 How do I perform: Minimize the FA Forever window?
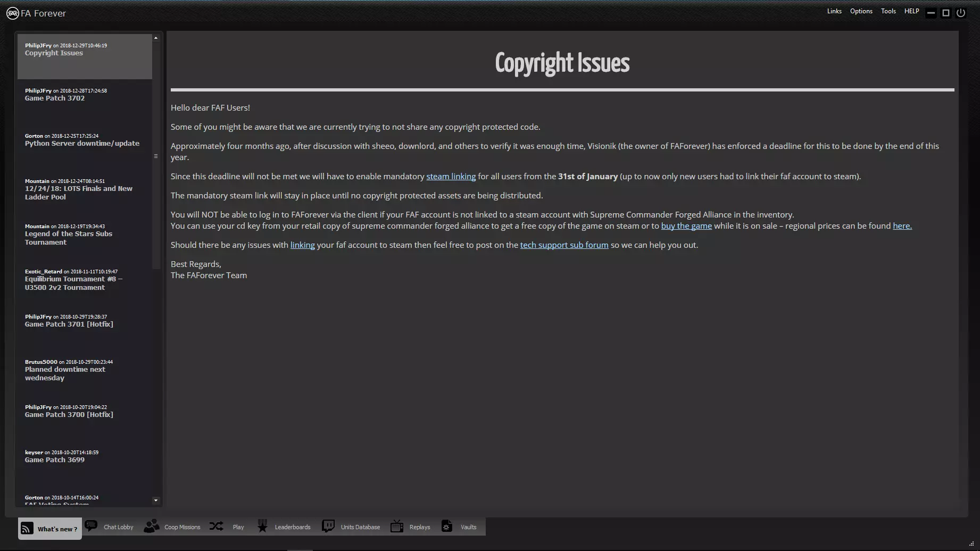click(x=931, y=13)
